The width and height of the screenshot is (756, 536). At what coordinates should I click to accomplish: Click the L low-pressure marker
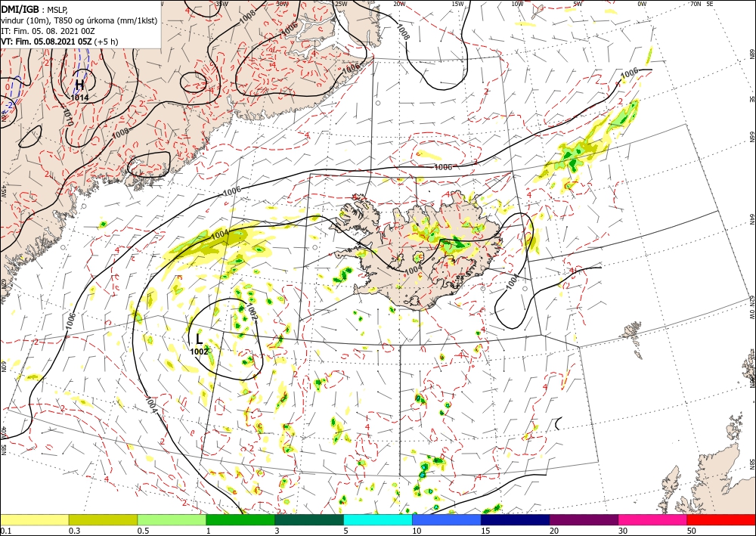[200, 339]
